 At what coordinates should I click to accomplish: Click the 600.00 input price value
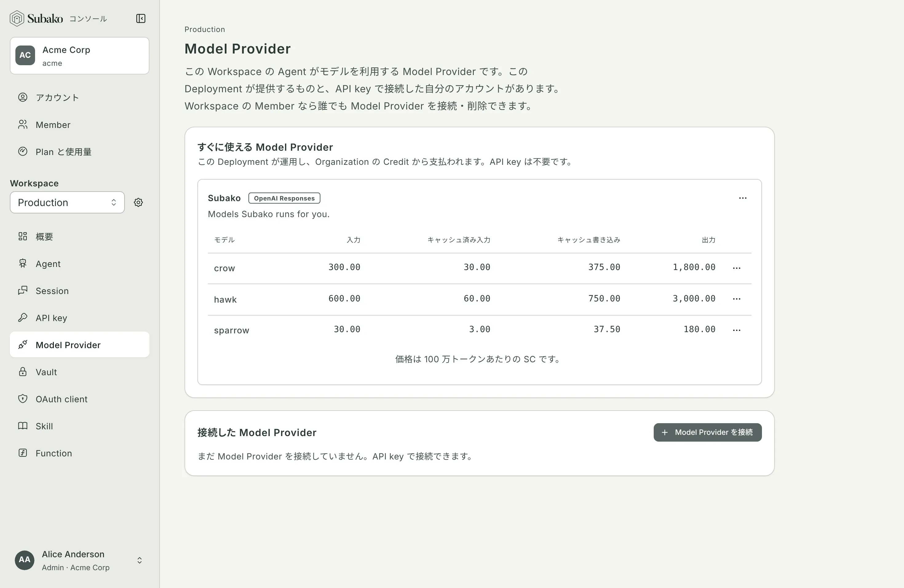pos(344,299)
